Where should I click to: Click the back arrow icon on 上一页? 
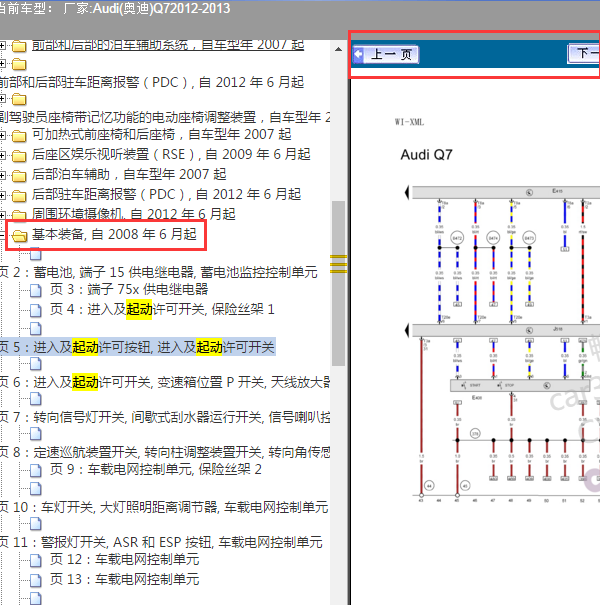359,54
